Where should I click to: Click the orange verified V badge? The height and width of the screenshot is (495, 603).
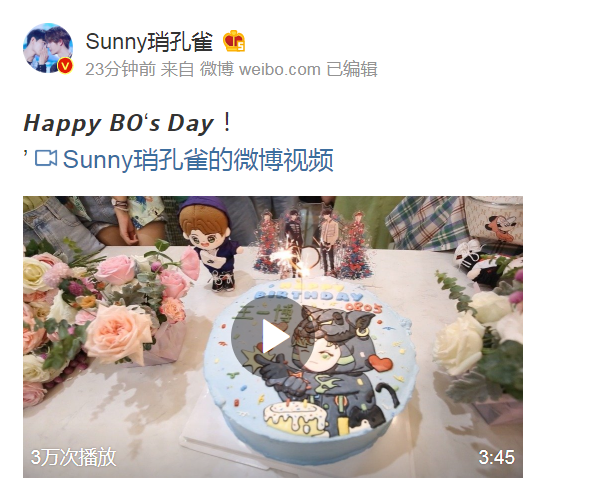click(x=65, y=66)
